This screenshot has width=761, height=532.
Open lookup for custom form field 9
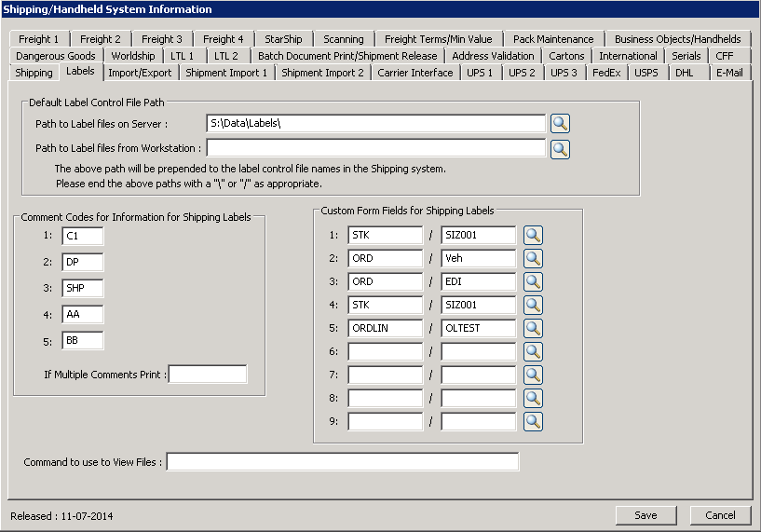(533, 421)
